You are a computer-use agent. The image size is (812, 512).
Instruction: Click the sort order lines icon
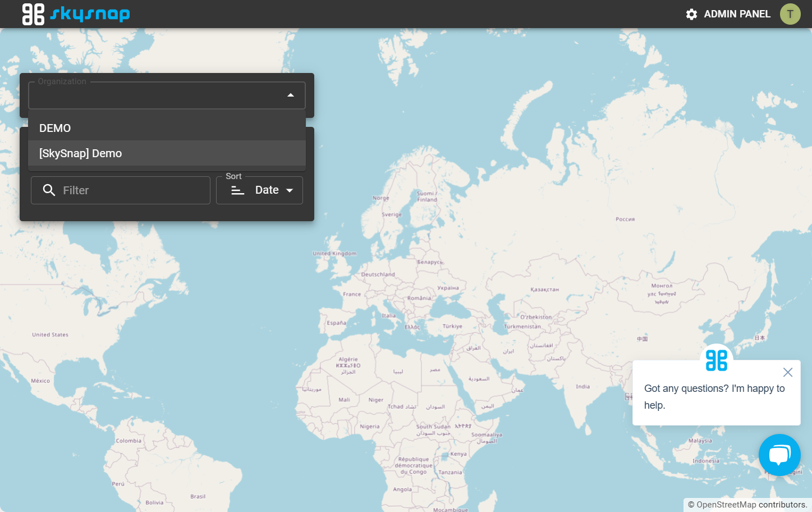point(238,190)
